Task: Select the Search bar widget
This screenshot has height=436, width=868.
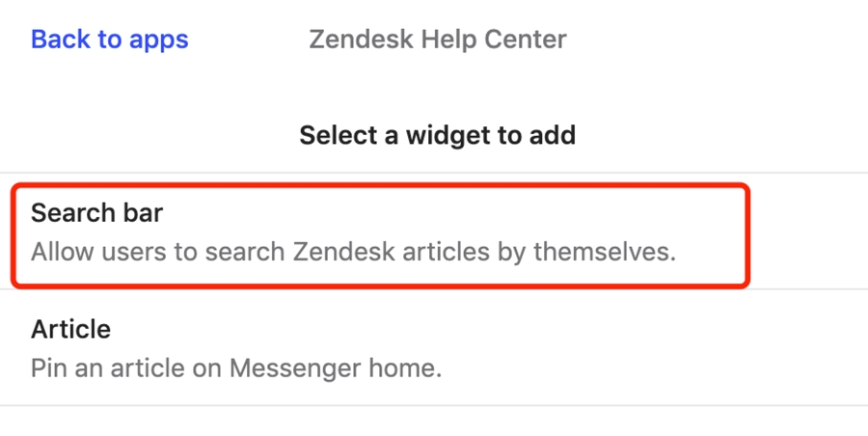Action: [x=380, y=232]
